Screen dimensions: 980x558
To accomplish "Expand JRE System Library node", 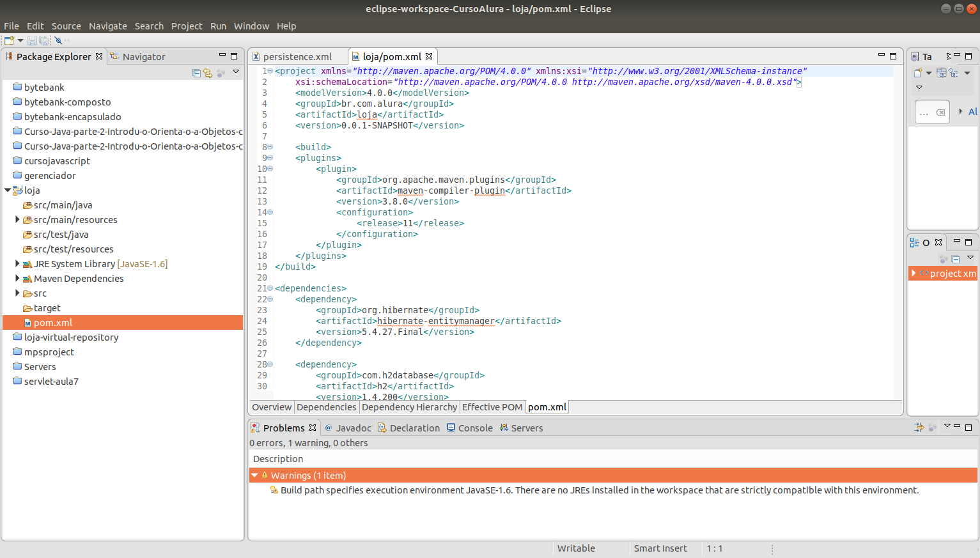I will 17,263.
